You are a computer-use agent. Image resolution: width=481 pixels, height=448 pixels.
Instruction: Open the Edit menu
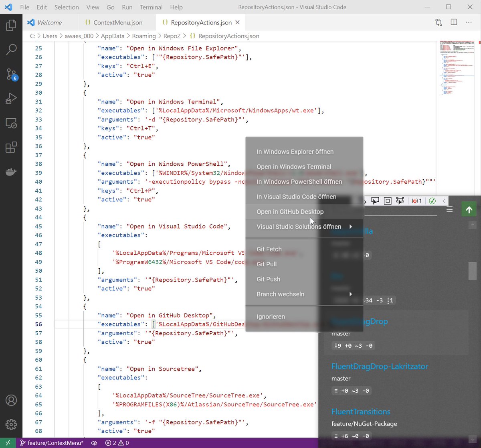42,7
